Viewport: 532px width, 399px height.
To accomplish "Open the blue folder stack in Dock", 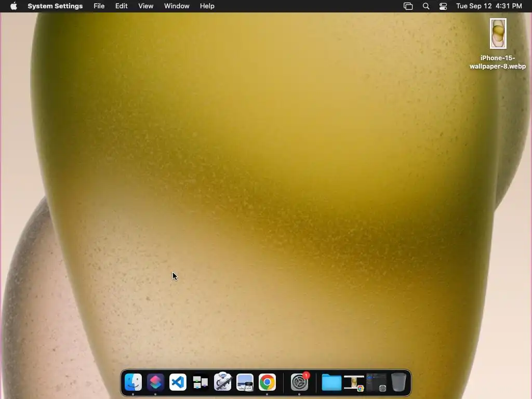I will (x=331, y=382).
